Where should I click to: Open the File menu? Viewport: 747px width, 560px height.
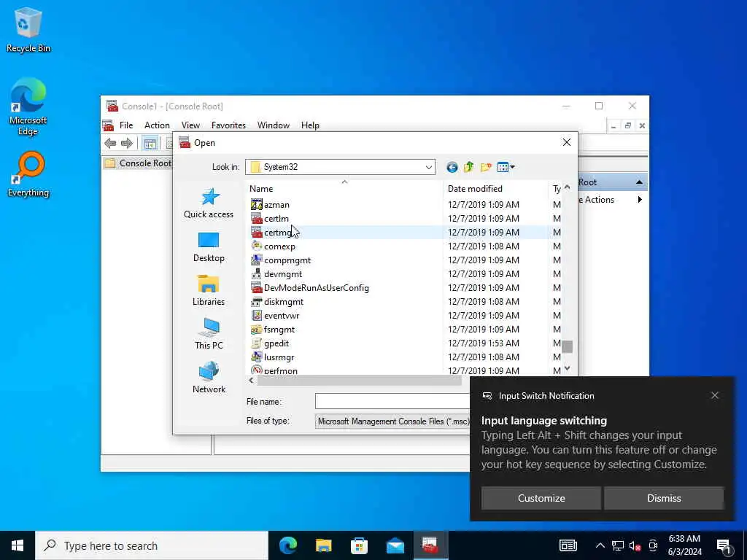pyautogui.click(x=126, y=125)
